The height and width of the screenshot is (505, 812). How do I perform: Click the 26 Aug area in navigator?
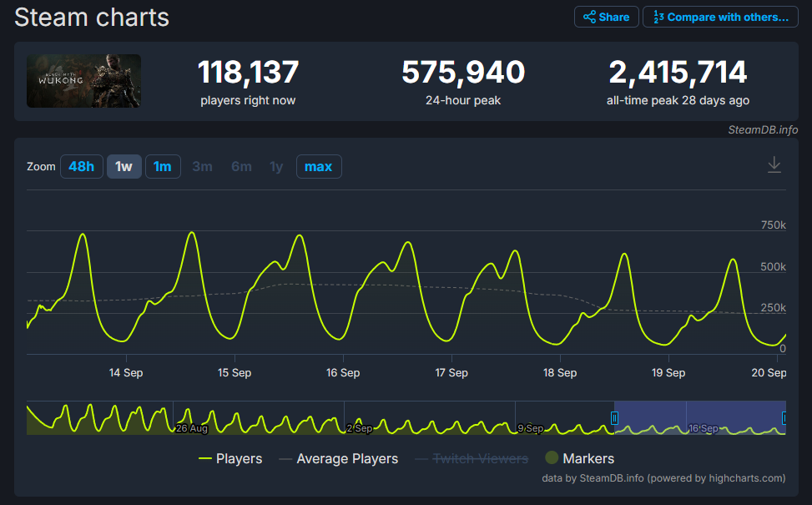click(191, 427)
